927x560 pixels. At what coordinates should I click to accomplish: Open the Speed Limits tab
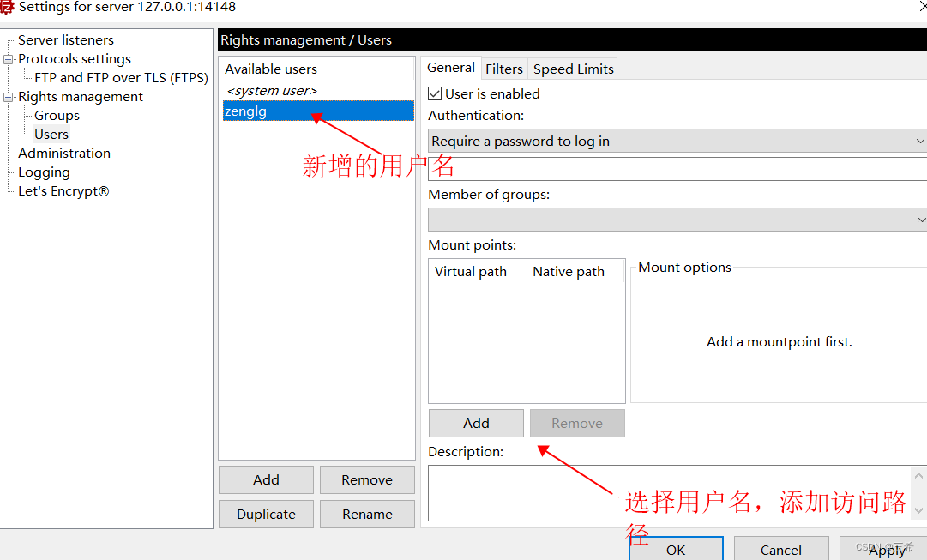point(573,69)
